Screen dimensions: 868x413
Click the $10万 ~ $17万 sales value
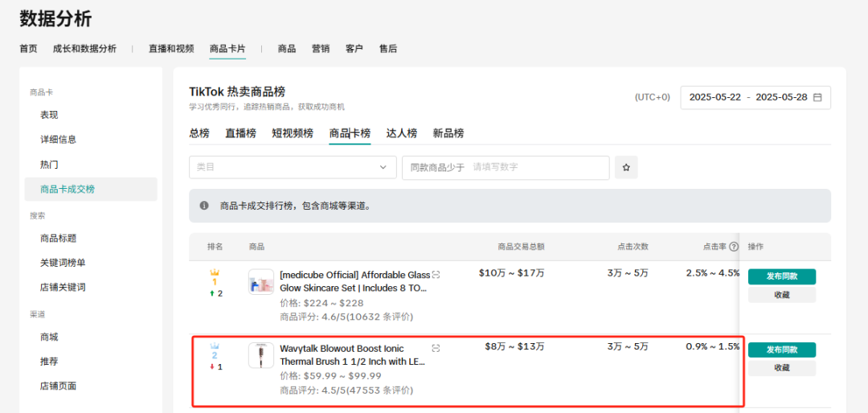[512, 273]
